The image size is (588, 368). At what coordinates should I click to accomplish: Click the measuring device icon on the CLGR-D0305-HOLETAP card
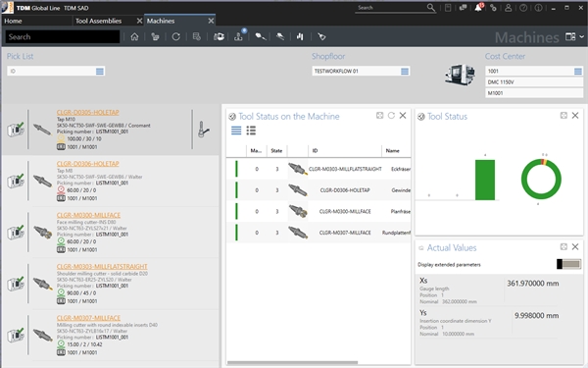tap(203, 130)
